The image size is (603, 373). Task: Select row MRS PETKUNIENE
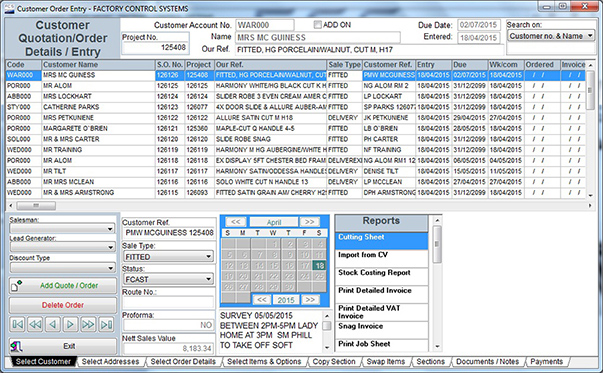(x=295, y=118)
